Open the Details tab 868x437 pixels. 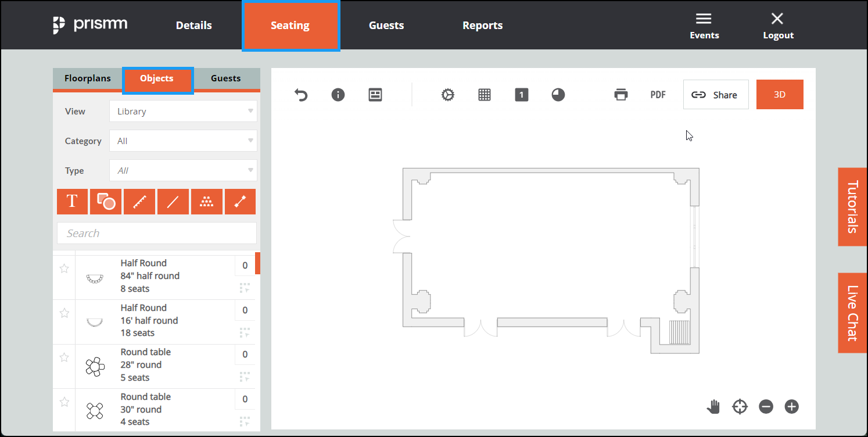click(194, 26)
